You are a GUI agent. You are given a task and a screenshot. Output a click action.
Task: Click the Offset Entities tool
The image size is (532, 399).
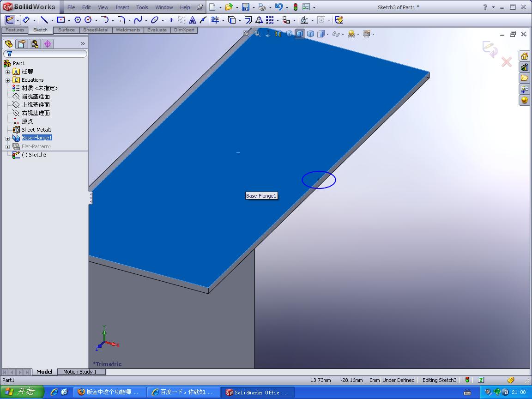248,20
